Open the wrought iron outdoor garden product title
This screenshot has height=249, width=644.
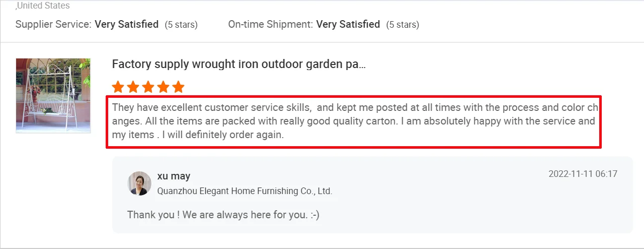tap(238, 65)
